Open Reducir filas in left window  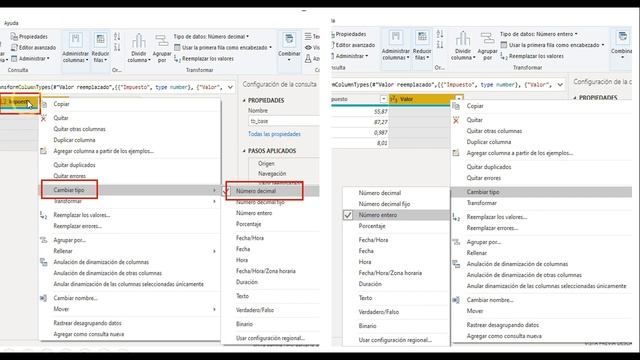[100, 47]
